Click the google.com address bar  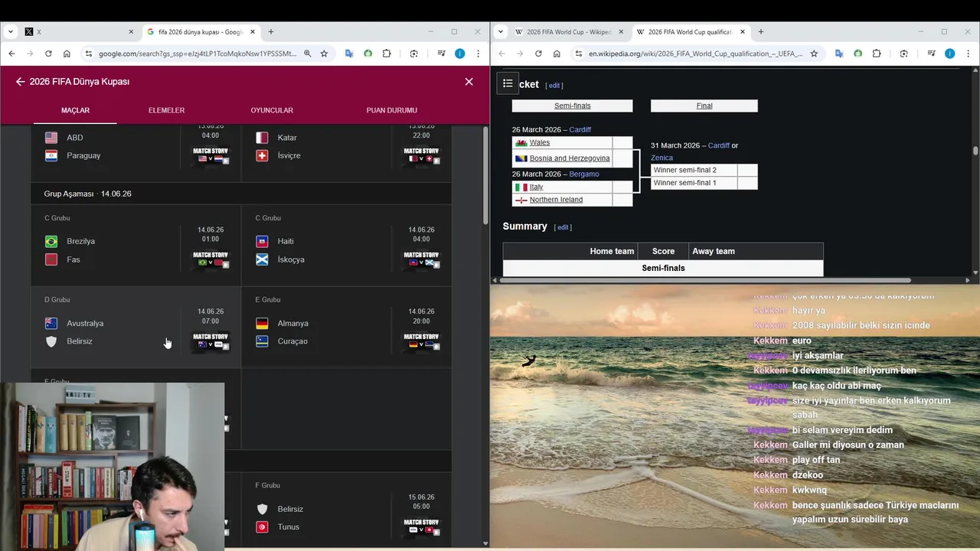click(x=198, y=54)
